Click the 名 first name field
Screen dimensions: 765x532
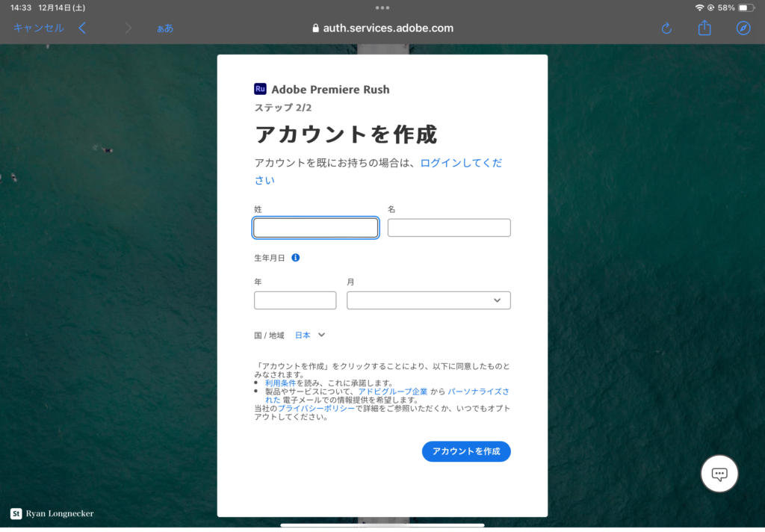coord(449,228)
